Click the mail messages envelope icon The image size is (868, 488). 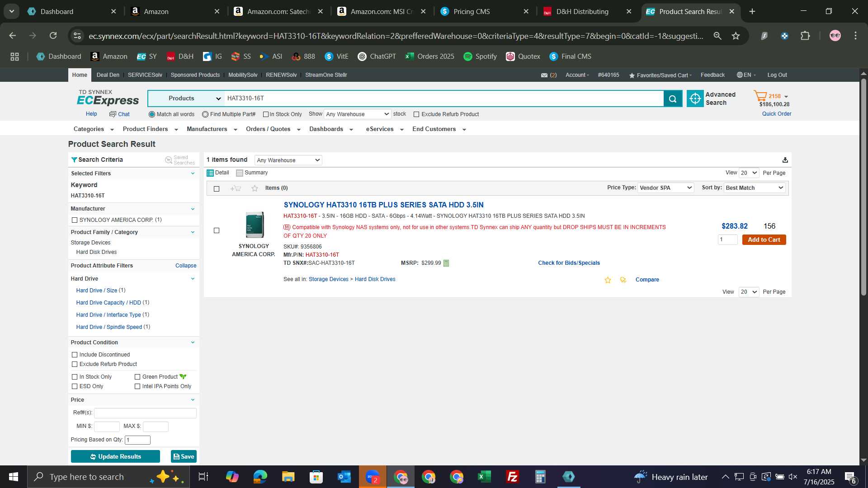tap(544, 75)
